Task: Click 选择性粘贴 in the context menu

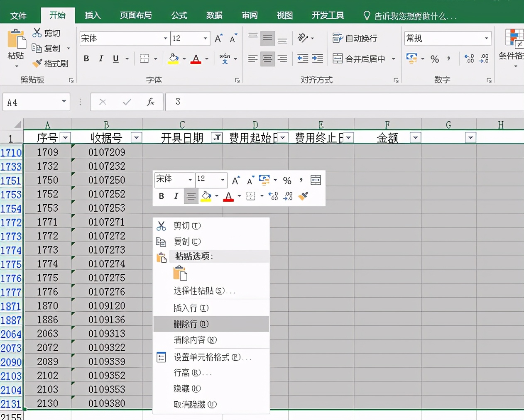Action: 199,291
